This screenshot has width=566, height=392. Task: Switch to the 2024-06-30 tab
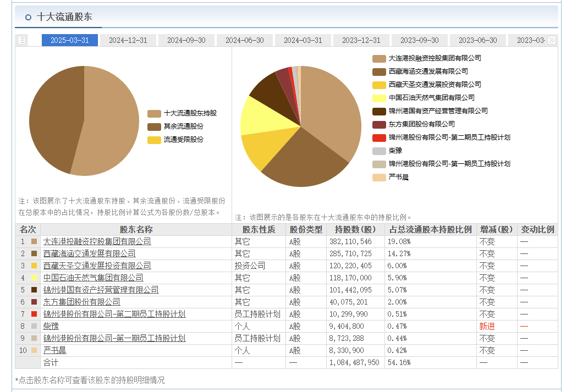[245, 40]
